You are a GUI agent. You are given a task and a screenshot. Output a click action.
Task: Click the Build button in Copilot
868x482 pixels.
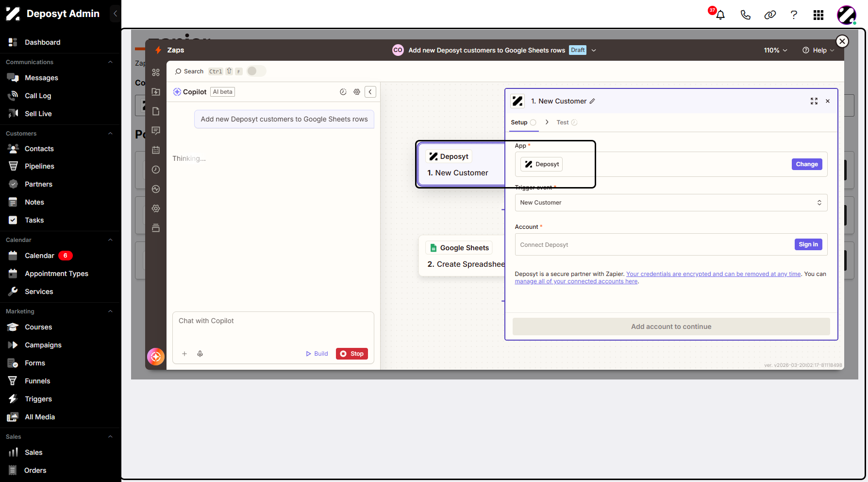click(317, 354)
